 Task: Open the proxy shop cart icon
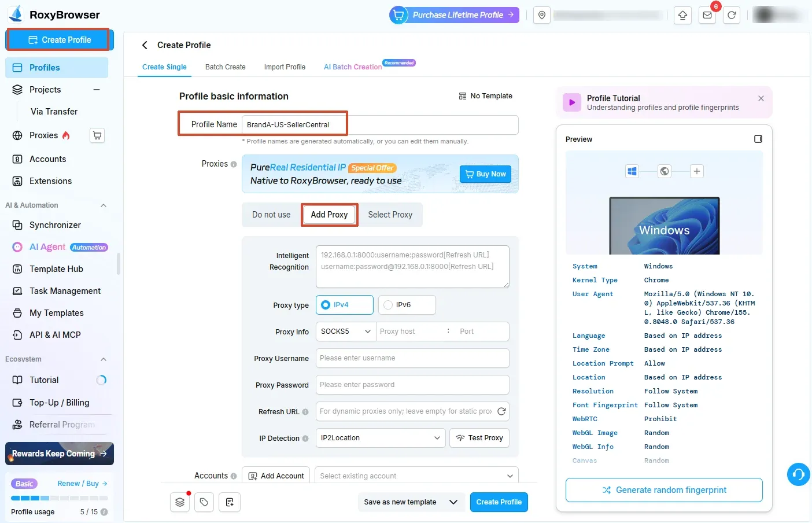coord(97,135)
